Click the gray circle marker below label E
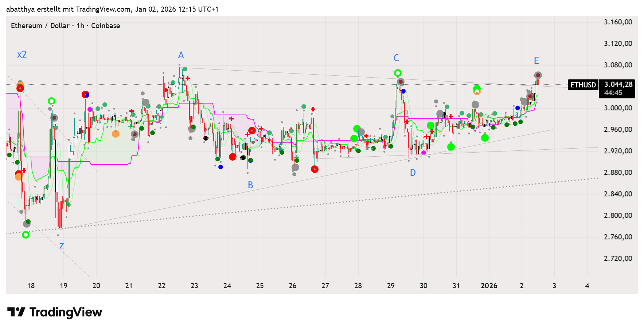Screen dimensions: 644x330 (538, 75)
